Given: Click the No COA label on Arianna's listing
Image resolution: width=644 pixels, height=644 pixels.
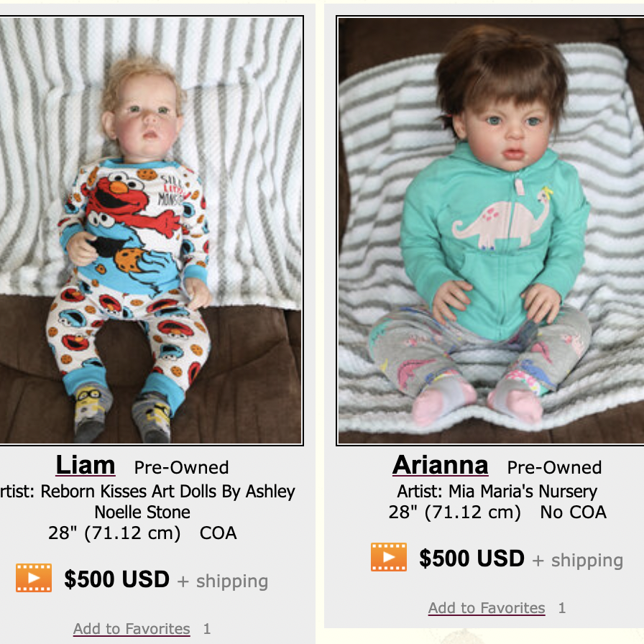Looking at the screenshot, I should tap(574, 512).
